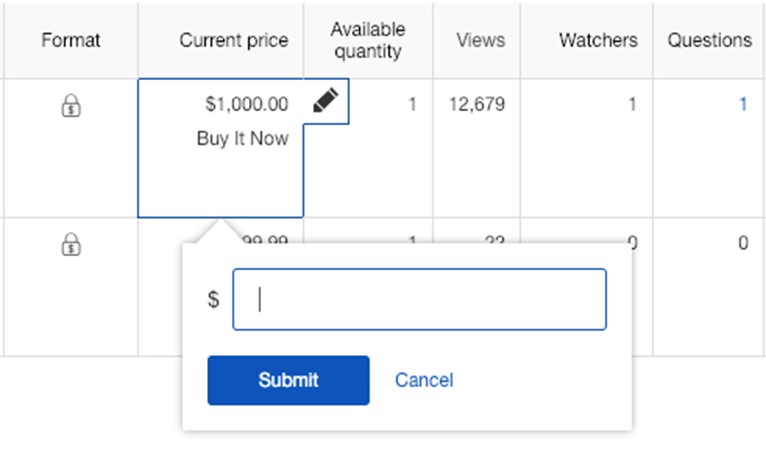Sort by Views column header
Screen dimensions: 766x460
(x=481, y=40)
